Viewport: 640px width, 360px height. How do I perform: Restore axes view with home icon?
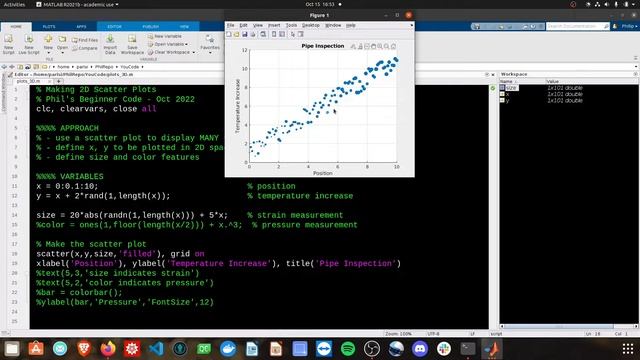tap(393, 47)
